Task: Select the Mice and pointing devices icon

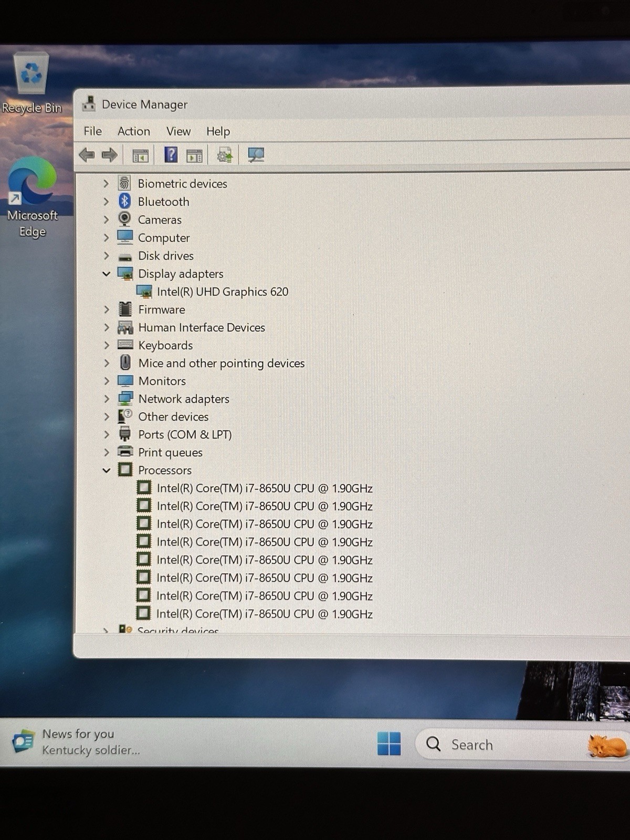Action: click(x=125, y=363)
